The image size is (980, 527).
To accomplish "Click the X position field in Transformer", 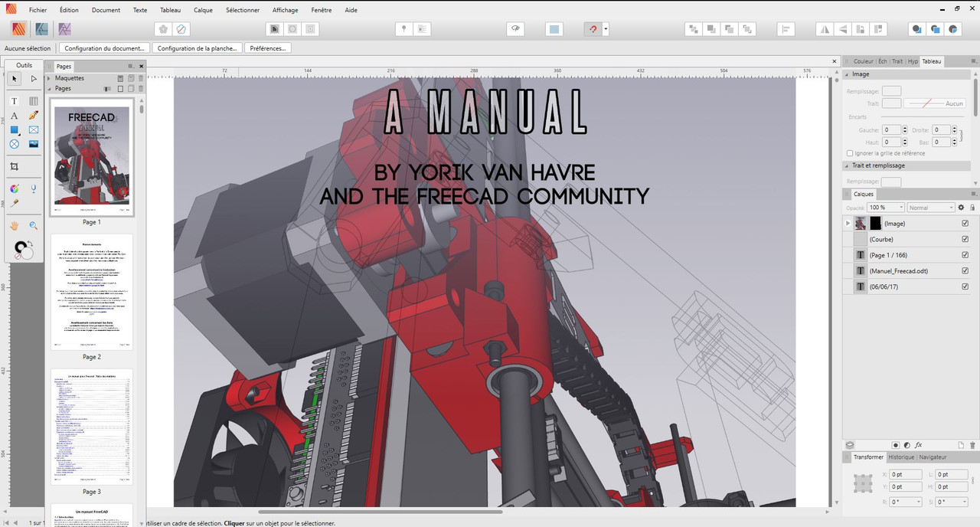I will (906, 475).
